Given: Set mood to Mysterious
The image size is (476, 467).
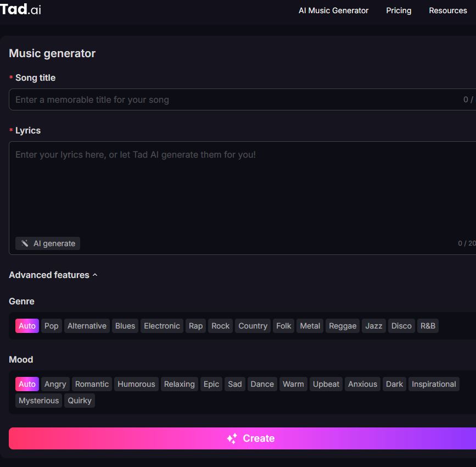Looking at the screenshot, I should tap(38, 401).
